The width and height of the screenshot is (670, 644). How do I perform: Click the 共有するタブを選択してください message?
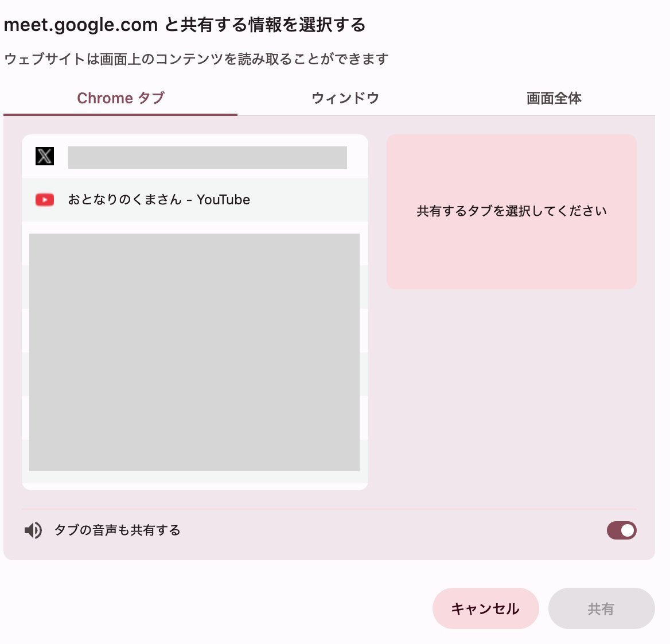[x=512, y=211]
